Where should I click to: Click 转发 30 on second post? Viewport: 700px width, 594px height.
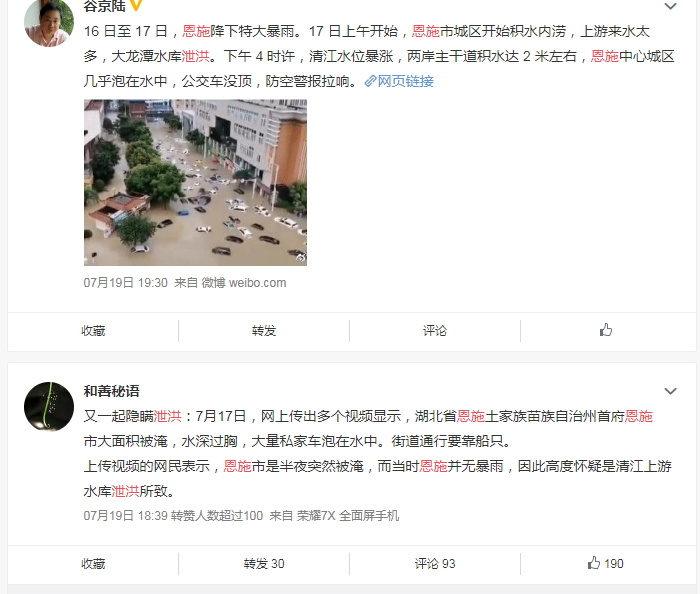pos(264,564)
